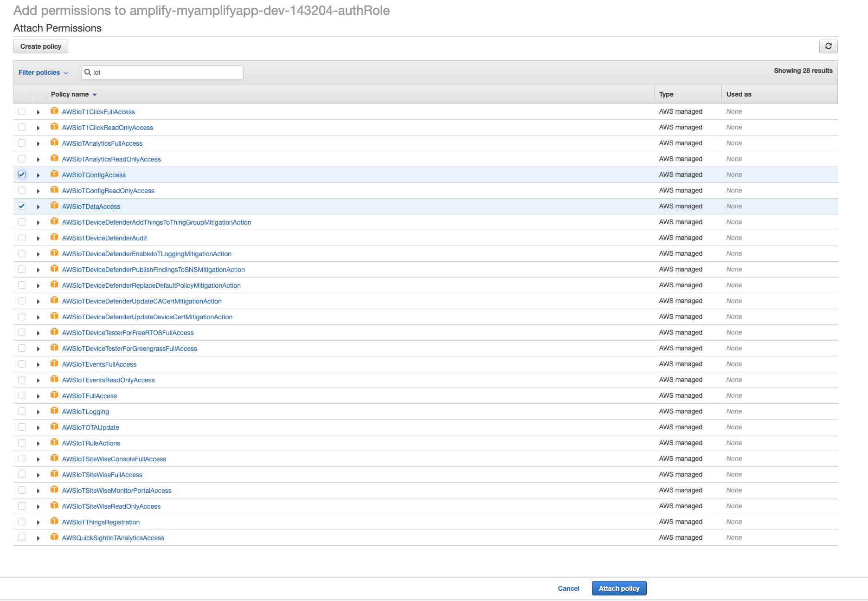Click the refresh policies icon button
This screenshot has width=868, height=601.
tap(828, 46)
